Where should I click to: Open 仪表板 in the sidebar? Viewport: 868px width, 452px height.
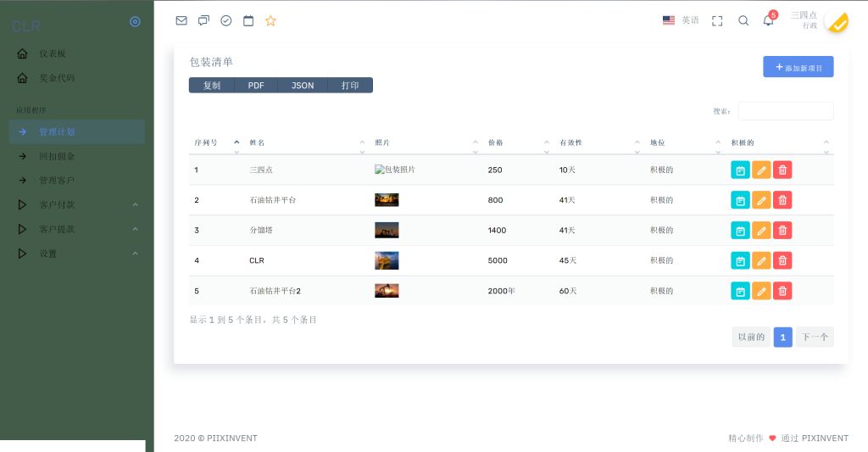point(52,53)
